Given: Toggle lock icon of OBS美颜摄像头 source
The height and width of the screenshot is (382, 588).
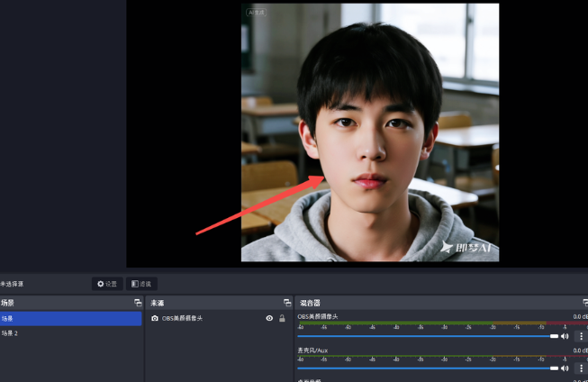Looking at the screenshot, I should 282,318.
